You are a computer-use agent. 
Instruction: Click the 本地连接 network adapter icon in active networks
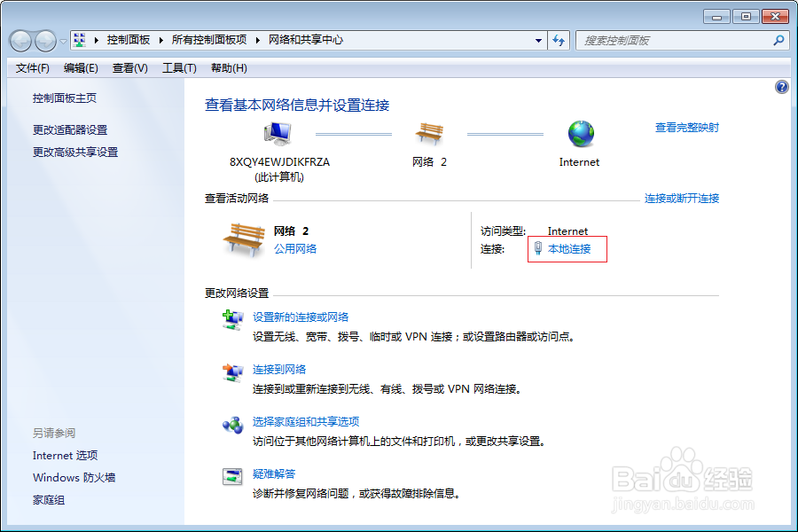coord(536,249)
